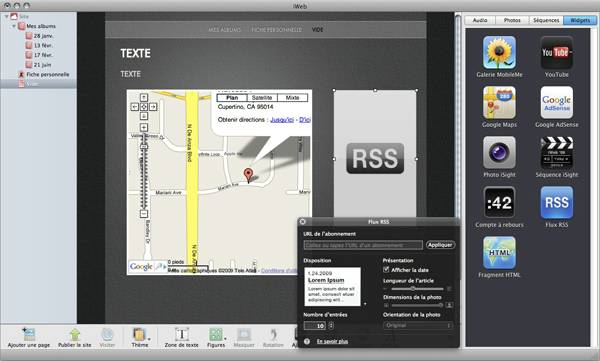Viewport: 600px width, 361px height.
Task: Choose the Flux RSS widget icon
Action: coord(556,203)
